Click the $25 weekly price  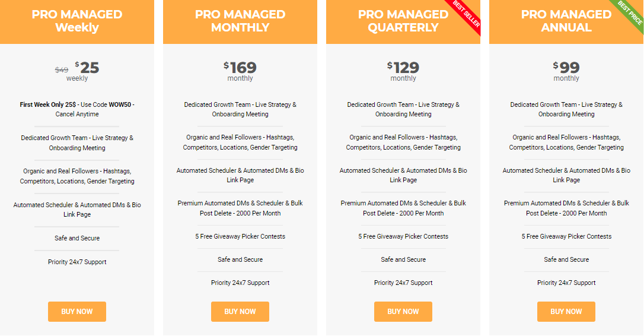click(87, 68)
